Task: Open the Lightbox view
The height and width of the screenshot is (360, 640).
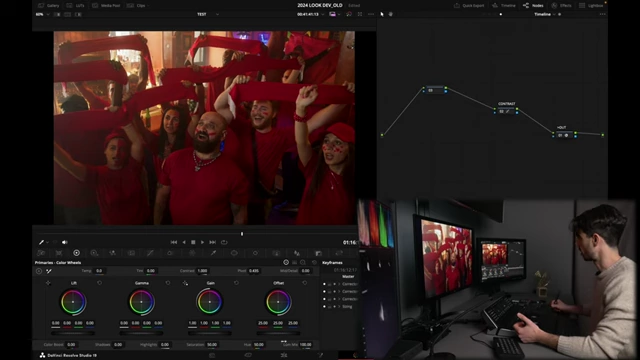Action: coord(591,5)
